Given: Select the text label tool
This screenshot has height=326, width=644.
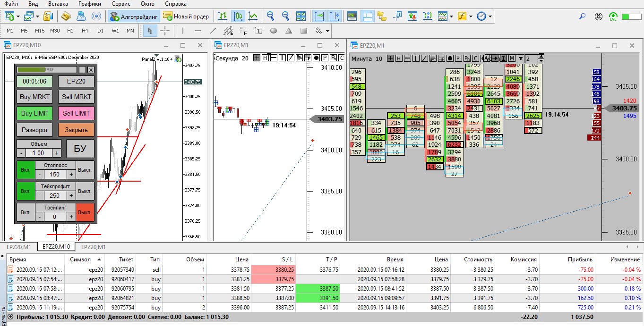Looking at the screenshot, I should coord(258,31).
